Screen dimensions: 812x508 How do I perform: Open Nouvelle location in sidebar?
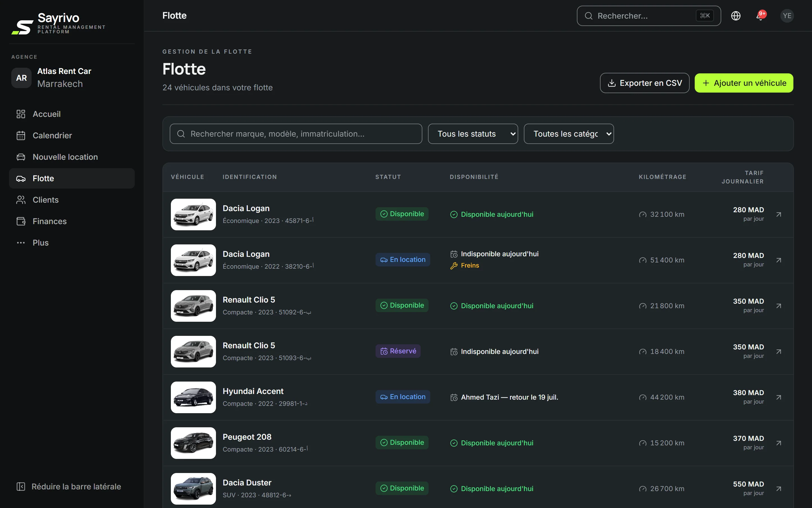(72, 157)
